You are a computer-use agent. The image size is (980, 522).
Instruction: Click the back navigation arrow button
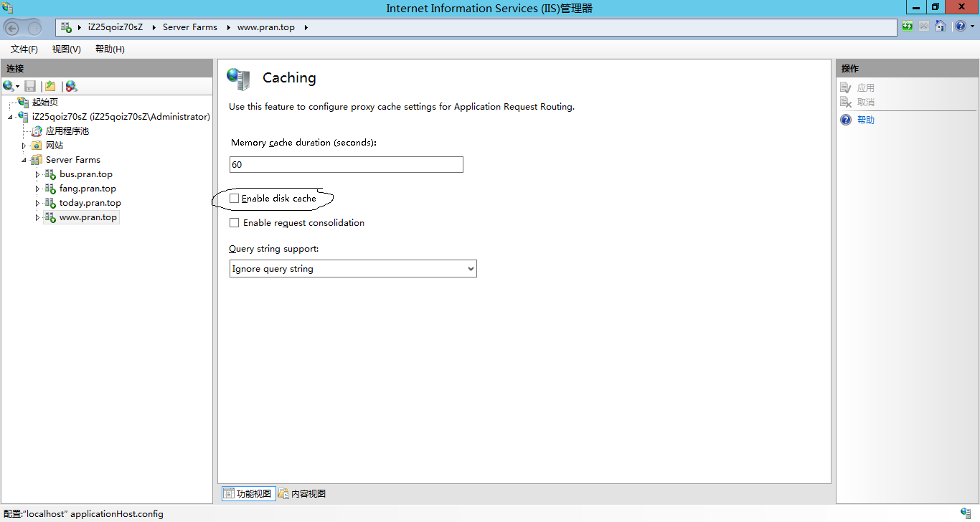click(12, 28)
